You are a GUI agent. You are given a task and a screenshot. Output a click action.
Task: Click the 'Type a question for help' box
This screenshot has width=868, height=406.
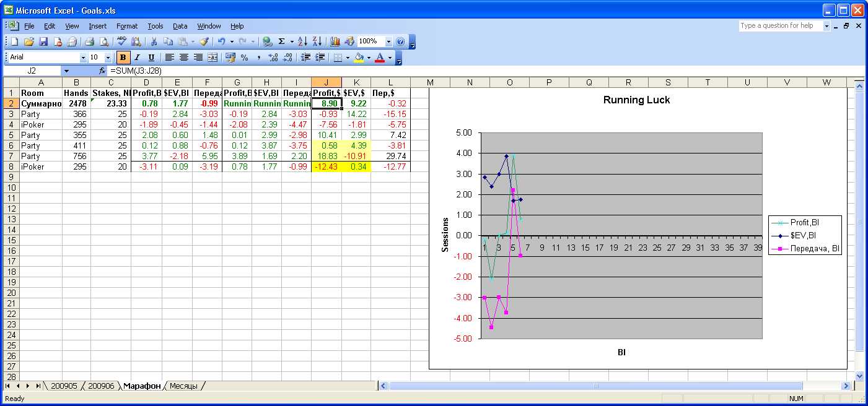(x=780, y=26)
